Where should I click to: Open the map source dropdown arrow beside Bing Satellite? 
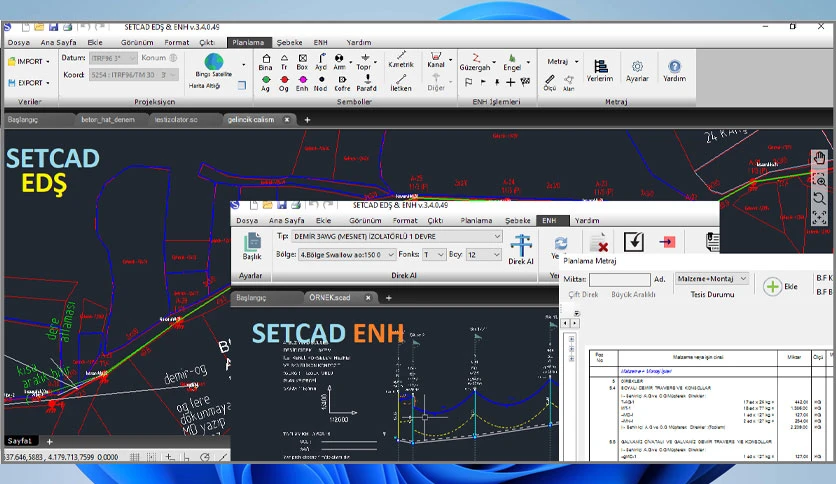[244, 65]
